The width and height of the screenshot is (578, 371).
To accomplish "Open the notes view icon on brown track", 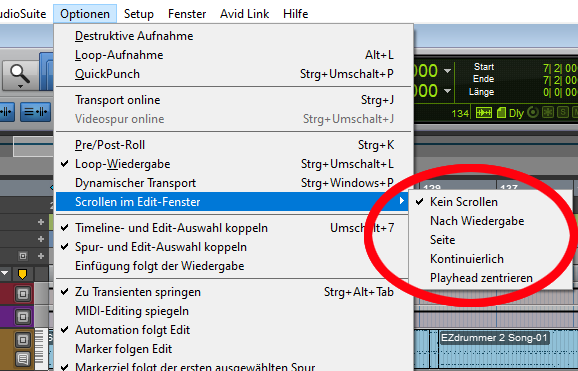I will point(23,358).
